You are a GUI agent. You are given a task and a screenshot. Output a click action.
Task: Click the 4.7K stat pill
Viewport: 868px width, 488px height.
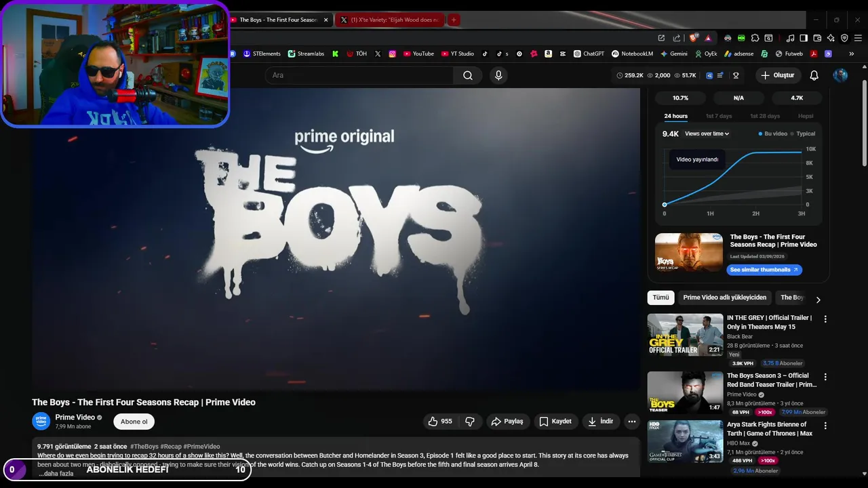[x=797, y=98]
